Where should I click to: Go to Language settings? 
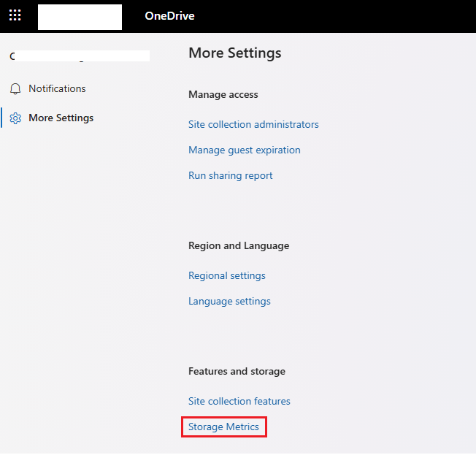coord(229,301)
